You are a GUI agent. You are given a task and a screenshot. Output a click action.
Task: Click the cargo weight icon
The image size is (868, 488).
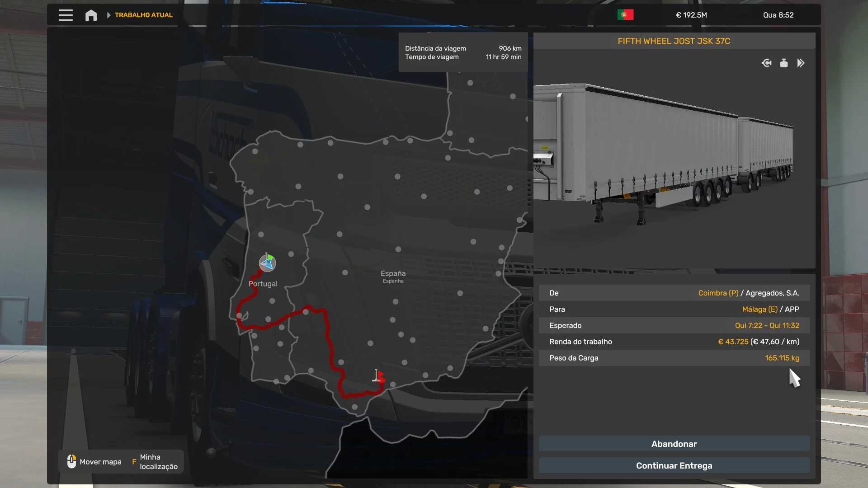[784, 63]
